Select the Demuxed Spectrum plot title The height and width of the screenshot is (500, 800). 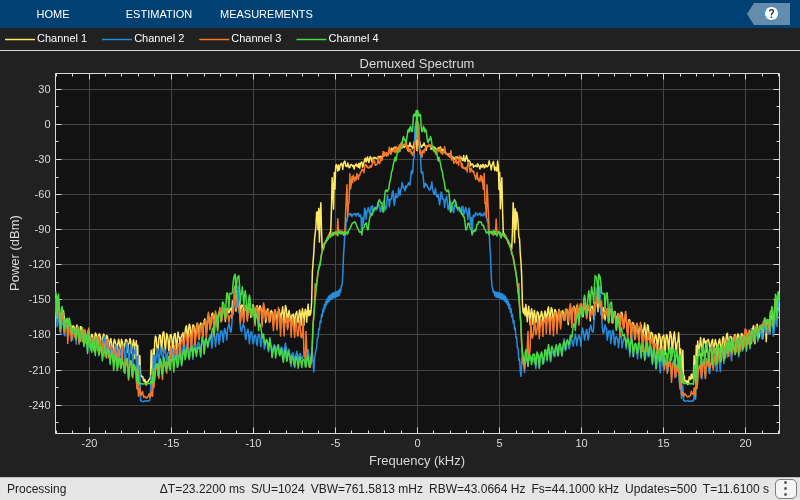[x=417, y=64]
